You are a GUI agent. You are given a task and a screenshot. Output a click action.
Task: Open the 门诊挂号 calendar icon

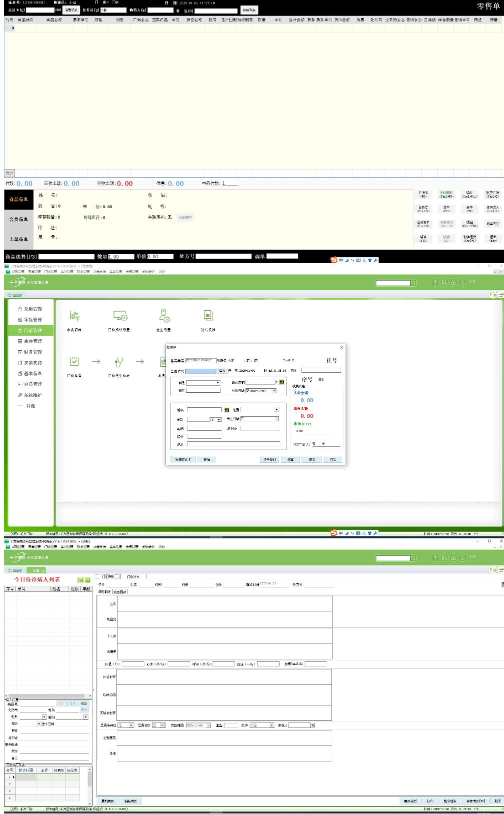pos(74,361)
